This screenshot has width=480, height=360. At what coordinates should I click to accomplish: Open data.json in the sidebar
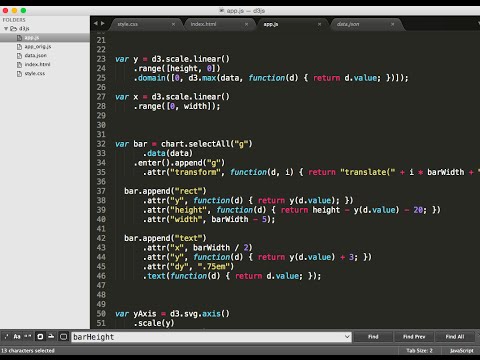pyautogui.click(x=45, y=56)
